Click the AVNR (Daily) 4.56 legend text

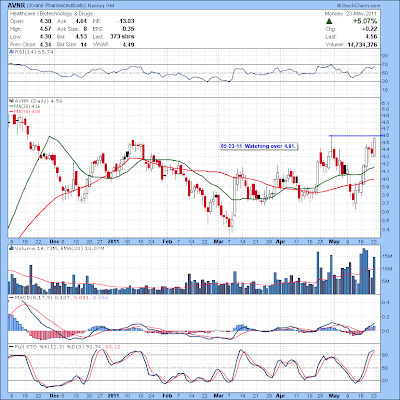(x=38, y=101)
